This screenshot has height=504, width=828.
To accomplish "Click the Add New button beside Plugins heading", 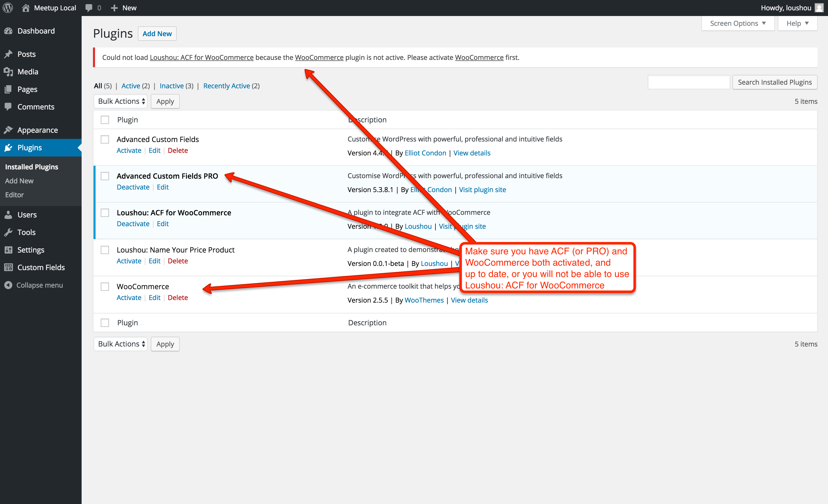I will pos(157,34).
